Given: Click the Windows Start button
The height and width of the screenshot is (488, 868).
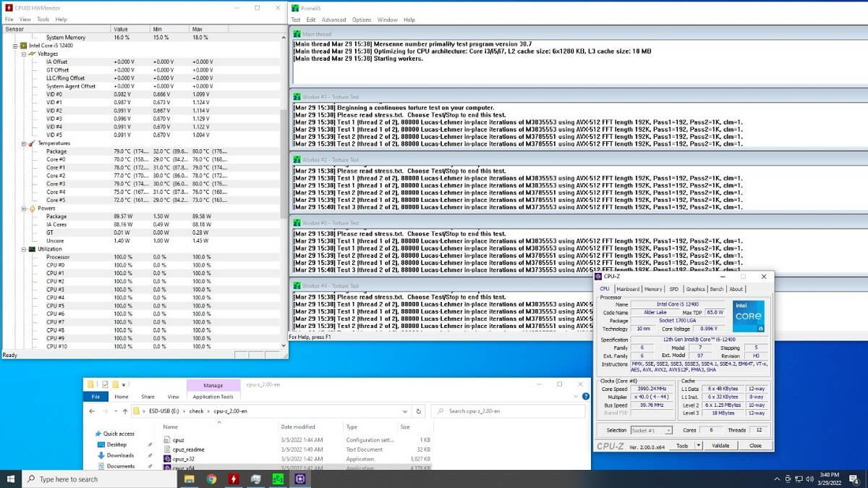Looking at the screenshot, I should pos(12,479).
